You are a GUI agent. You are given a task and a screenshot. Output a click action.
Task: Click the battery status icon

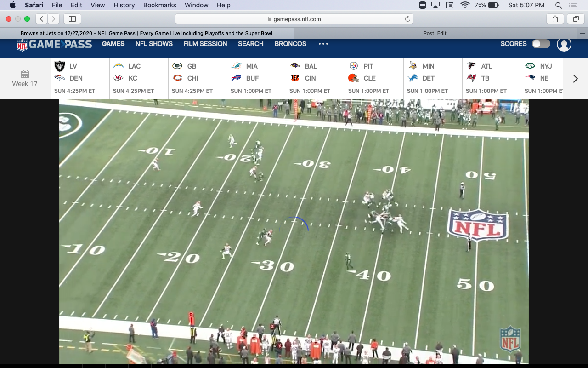(x=493, y=5)
